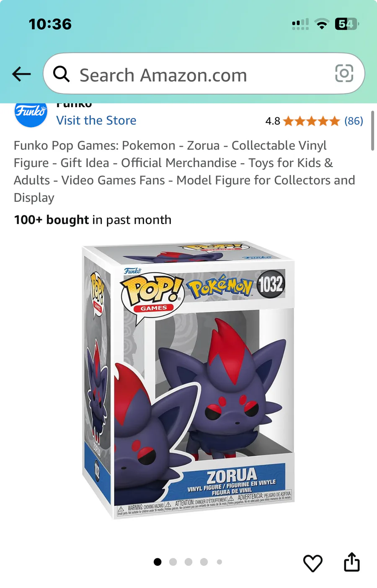Open the camera lens scan icon
The image size is (377, 588).
(344, 74)
